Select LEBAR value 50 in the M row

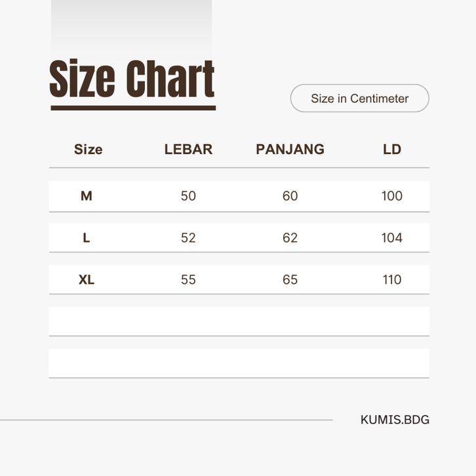point(188,196)
